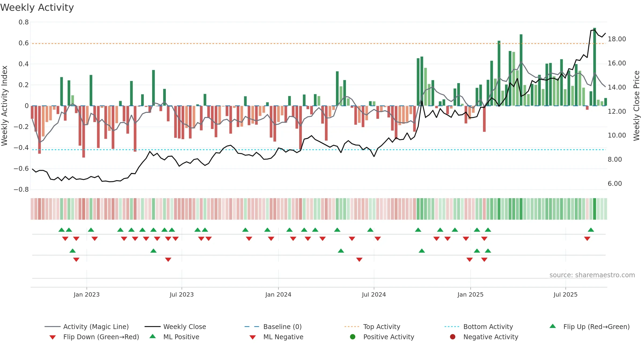
Task: Click the 16.00 price axis tick label
Action: pos(617,63)
